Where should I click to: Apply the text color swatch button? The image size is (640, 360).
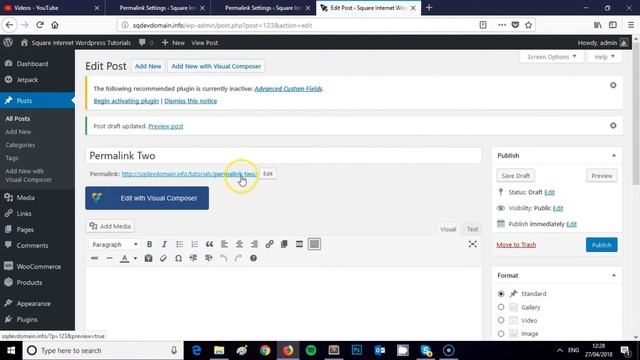(x=125, y=258)
